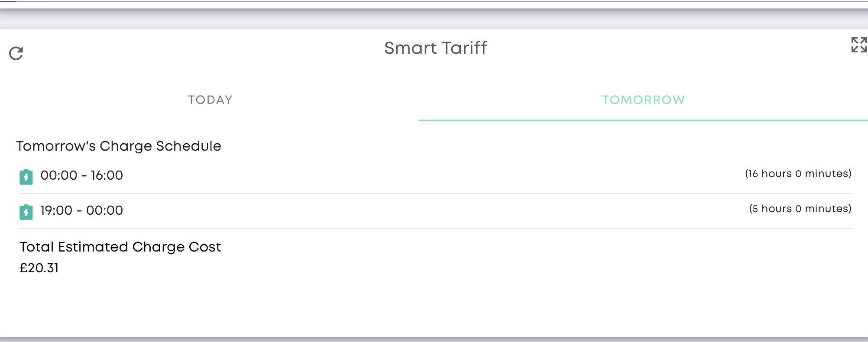Select the 19:00 - 00:00 time range text
868x342 pixels.
click(81, 210)
